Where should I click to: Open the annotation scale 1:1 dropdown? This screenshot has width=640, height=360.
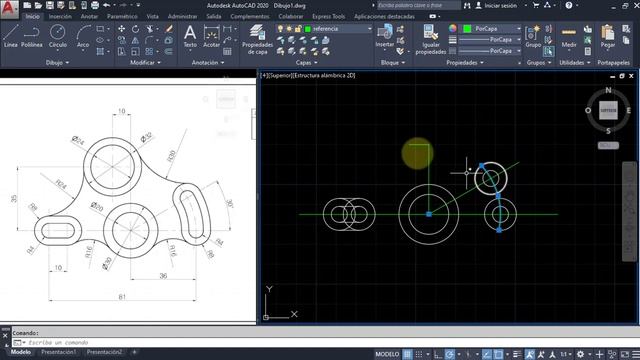tap(565, 354)
